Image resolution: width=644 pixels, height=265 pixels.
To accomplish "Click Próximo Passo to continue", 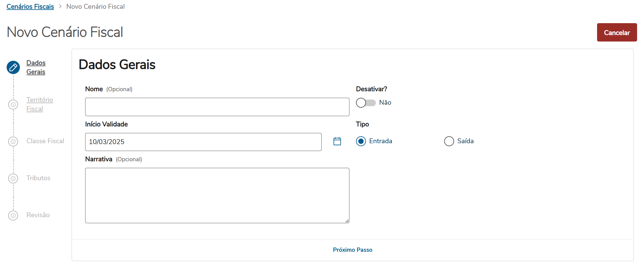I will click(352, 250).
